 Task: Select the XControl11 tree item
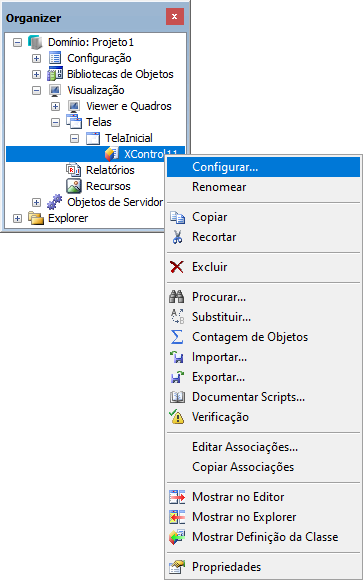pos(95,154)
